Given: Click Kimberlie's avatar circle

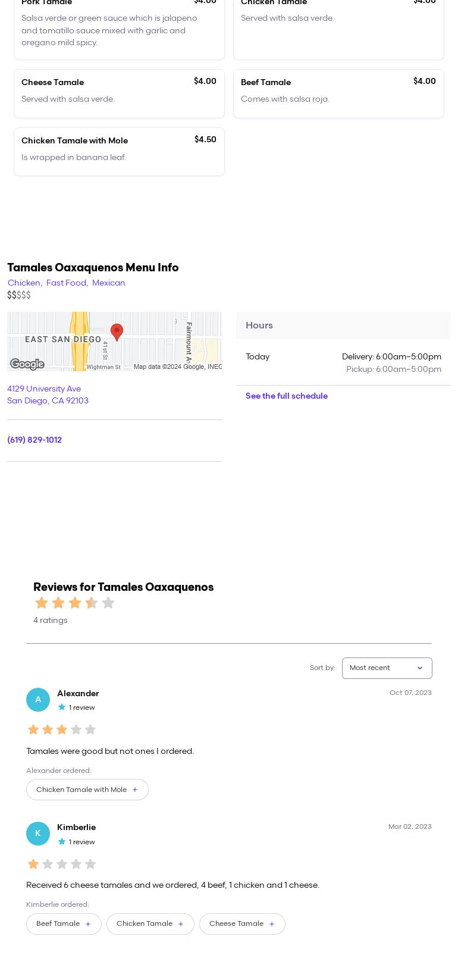Looking at the screenshot, I should [x=38, y=834].
